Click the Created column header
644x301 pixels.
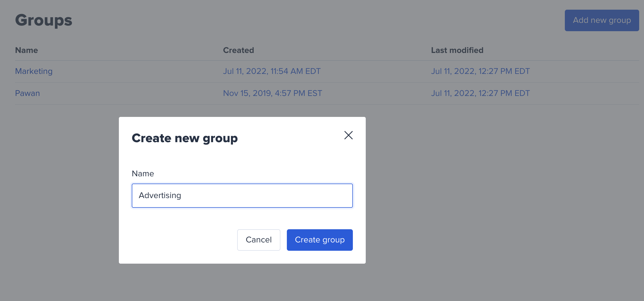tap(238, 50)
